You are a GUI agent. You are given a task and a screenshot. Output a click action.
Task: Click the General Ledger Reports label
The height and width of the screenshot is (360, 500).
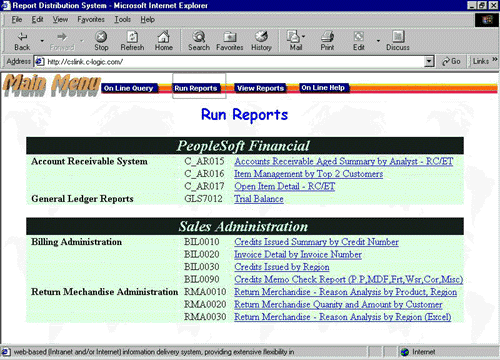tap(82, 199)
